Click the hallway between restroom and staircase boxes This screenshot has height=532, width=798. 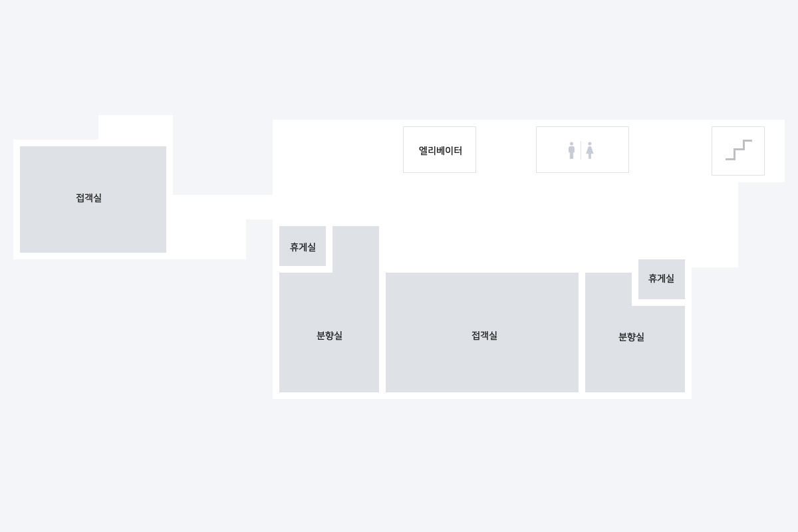(x=670, y=150)
